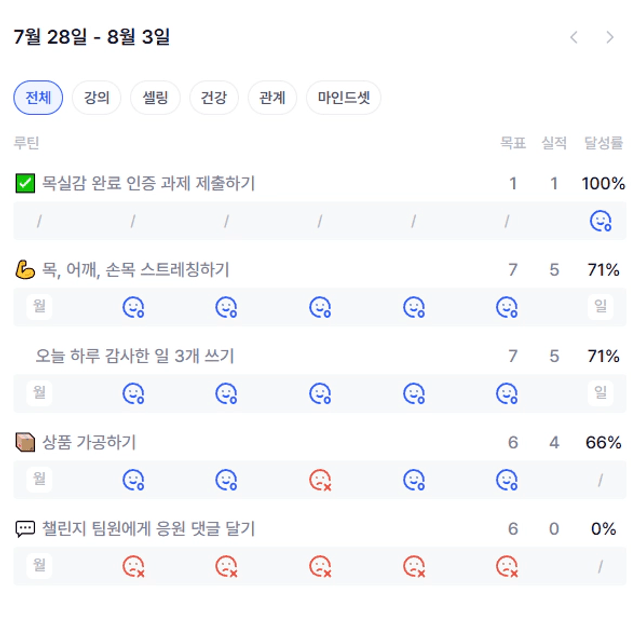Click the package box icon of 상품 가공하기
This screenshot has height=625, width=640.
(25, 443)
